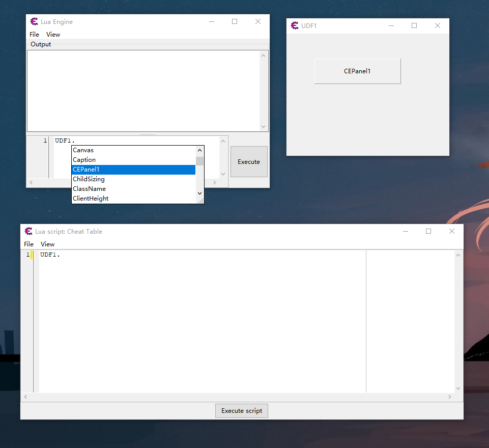Click the splitter grip between Output and script input
489x448 pixels.
pyautogui.click(x=148, y=134)
